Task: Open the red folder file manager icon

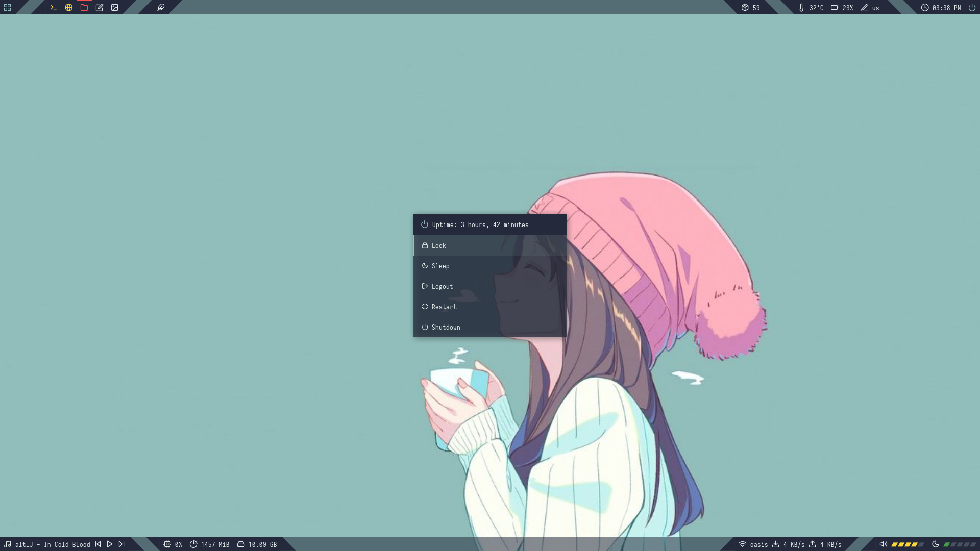Action: (84, 8)
